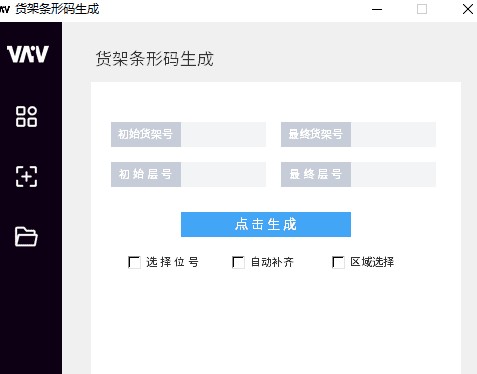Click the 货架条形码生成 page heading
The image size is (477, 374).
tap(155, 59)
